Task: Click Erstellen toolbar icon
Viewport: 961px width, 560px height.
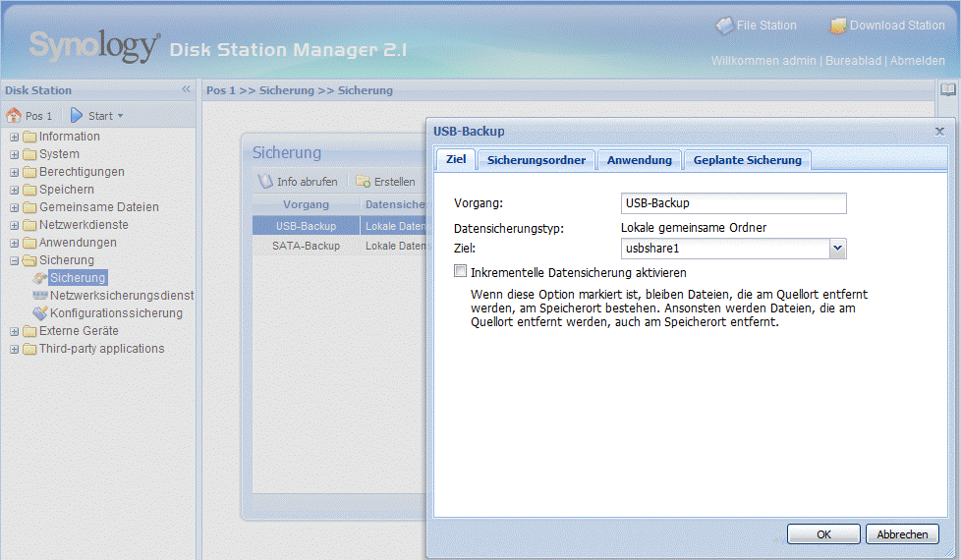Action: (x=363, y=182)
